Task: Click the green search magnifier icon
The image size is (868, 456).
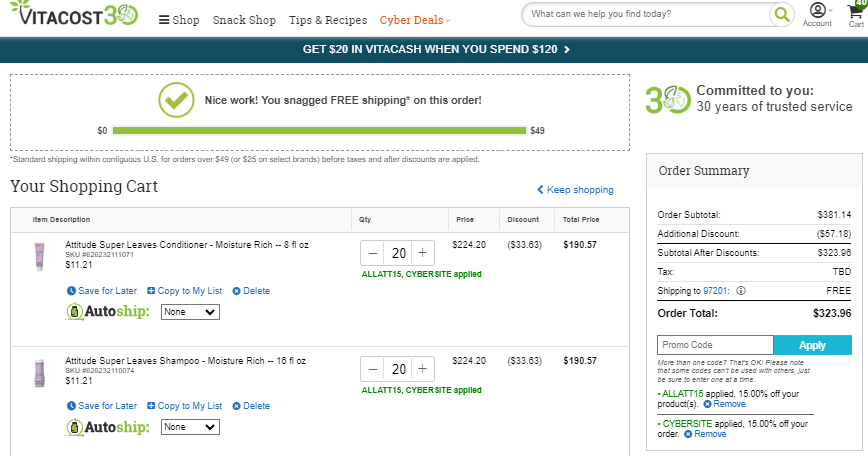Action: tap(781, 14)
